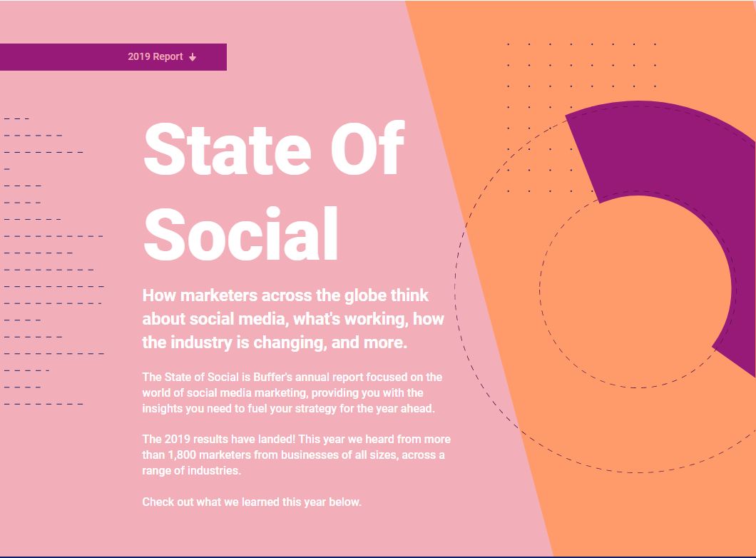
Task: Click the paragraph starting "The State of Social"
Action: tap(292, 377)
